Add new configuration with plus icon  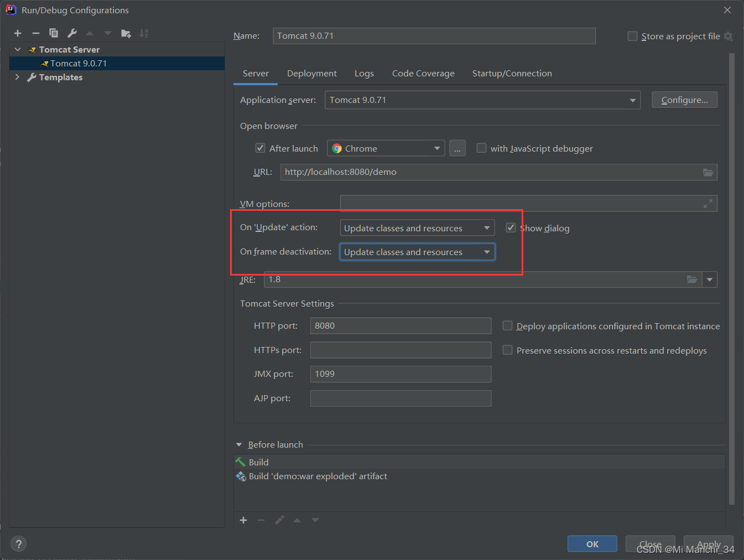pos(18,33)
